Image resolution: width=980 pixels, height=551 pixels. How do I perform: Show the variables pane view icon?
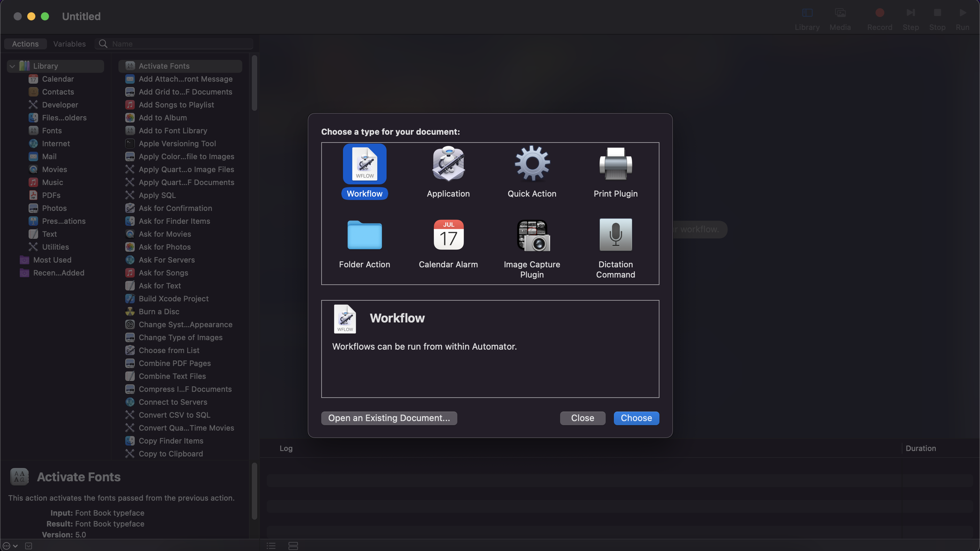[x=293, y=546]
